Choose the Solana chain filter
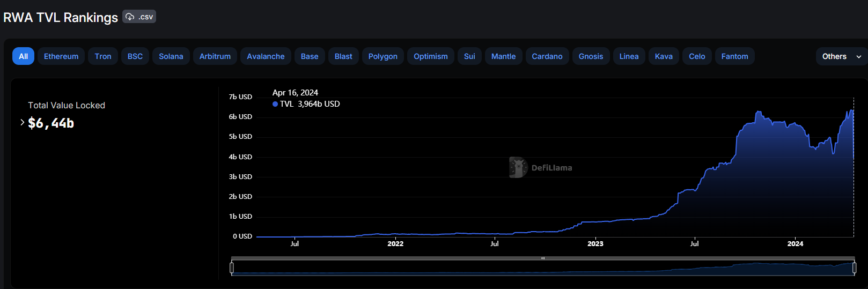The height and width of the screenshot is (289, 868). point(171,56)
